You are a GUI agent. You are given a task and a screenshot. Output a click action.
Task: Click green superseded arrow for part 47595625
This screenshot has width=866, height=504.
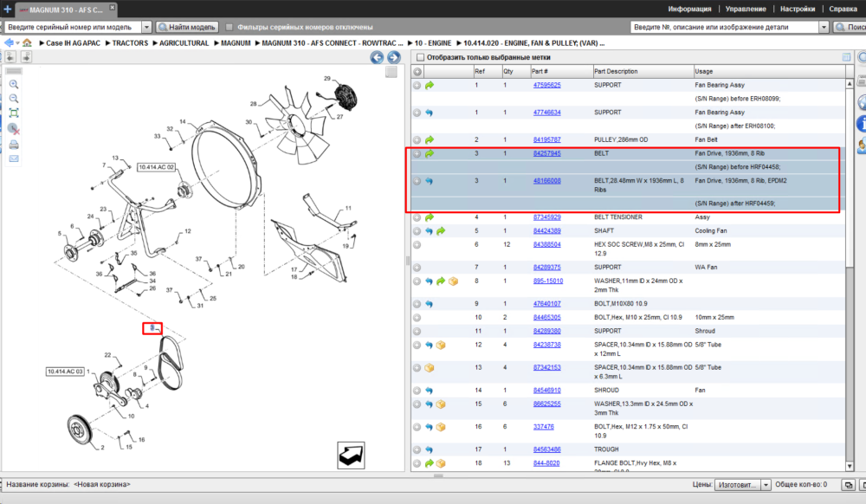click(x=430, y=85)
